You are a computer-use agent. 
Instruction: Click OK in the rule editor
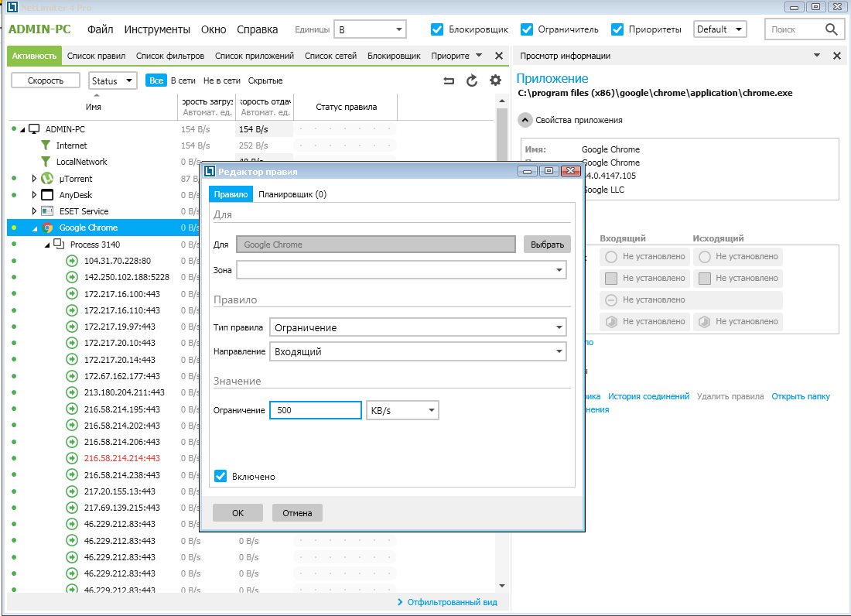click(238, 513)
